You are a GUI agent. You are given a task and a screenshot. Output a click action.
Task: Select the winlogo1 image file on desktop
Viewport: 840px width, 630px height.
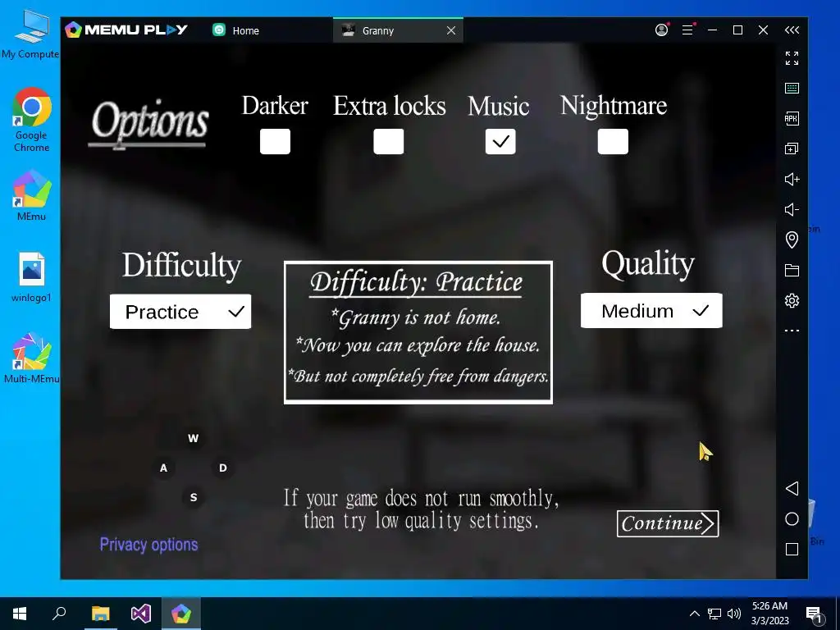point(32,277)
